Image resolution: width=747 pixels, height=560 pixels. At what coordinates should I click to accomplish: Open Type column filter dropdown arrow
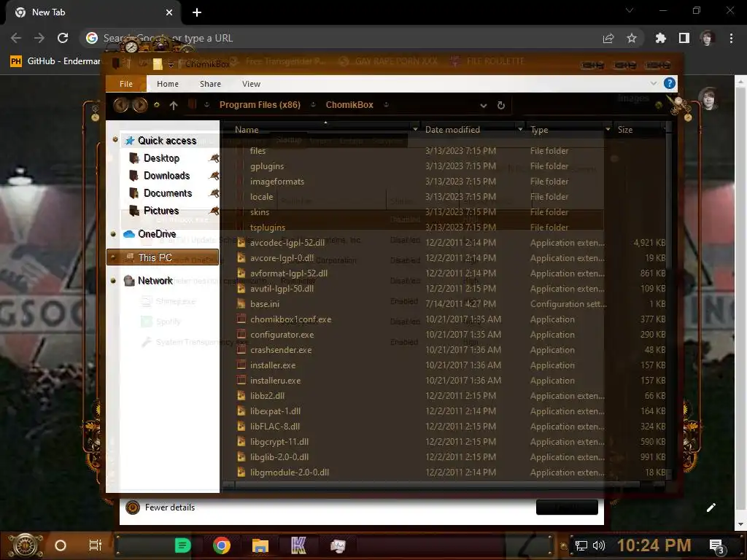(608, 130)
